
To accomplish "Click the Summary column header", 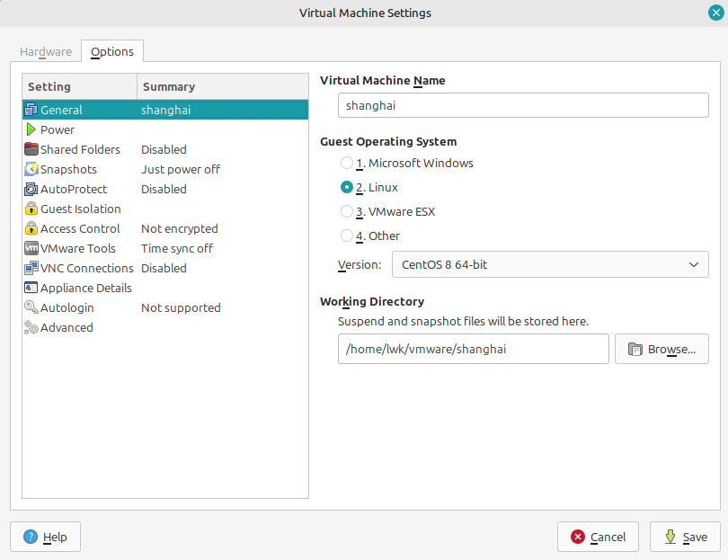I will coord(223,86).
